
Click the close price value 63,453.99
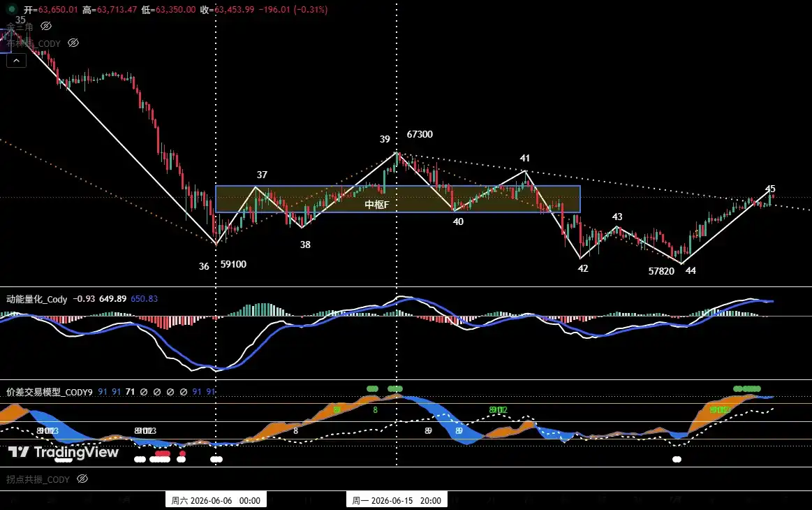[235, 9]
